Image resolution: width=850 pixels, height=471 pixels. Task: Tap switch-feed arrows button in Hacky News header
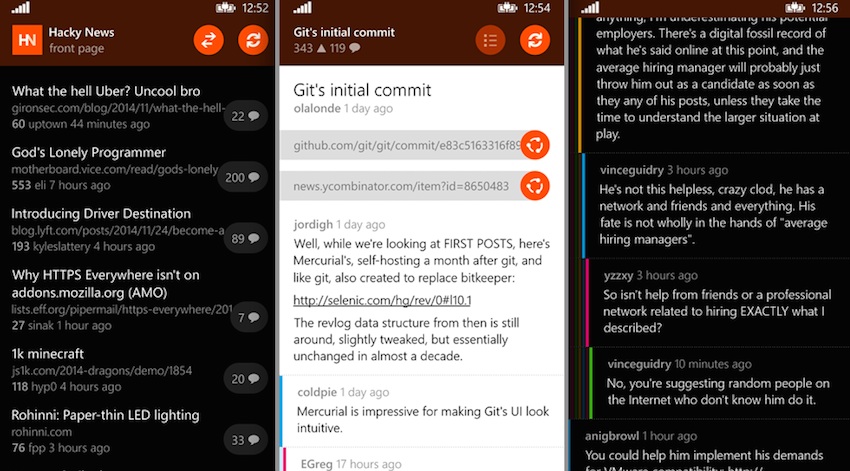click(209, 40)
